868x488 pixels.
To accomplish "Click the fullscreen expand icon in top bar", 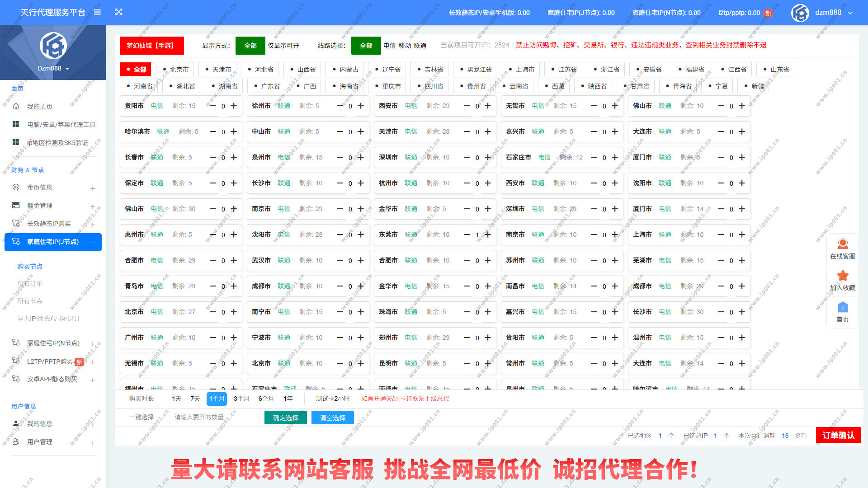I will (x=119, y=12).
